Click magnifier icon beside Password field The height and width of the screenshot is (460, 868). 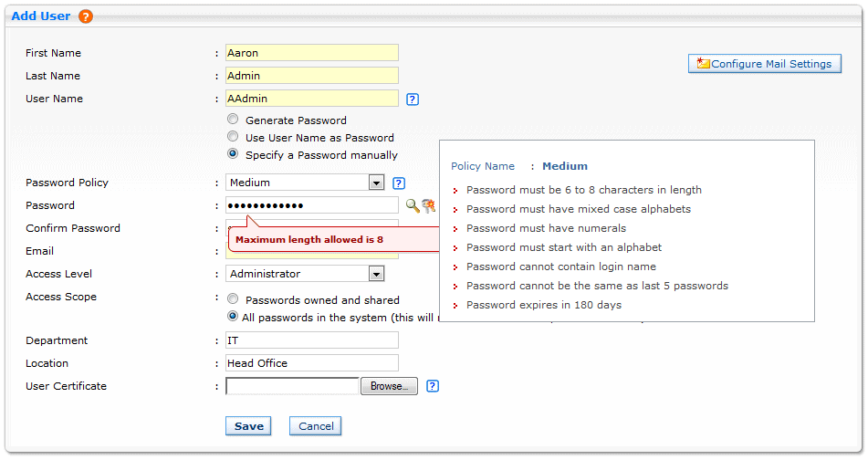[413, 206]
